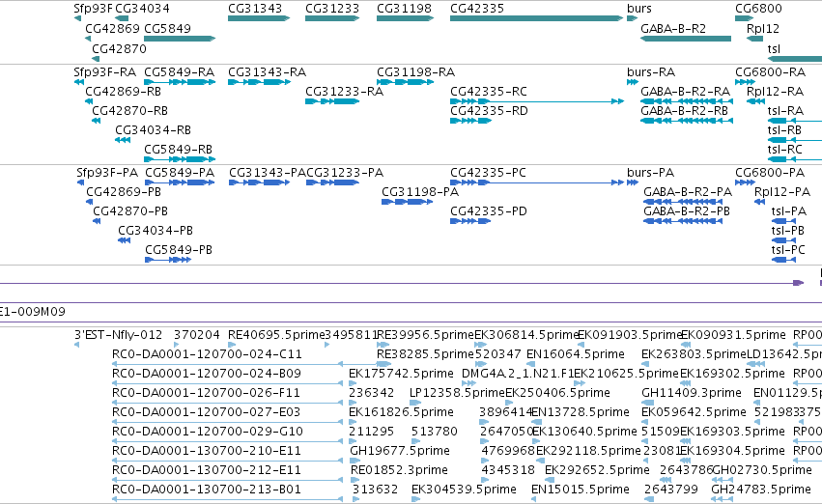The image size is (822, 504).
Task: Click transcript CG42869-RB label
Action: pyautogui.click(x=124, y=91)
